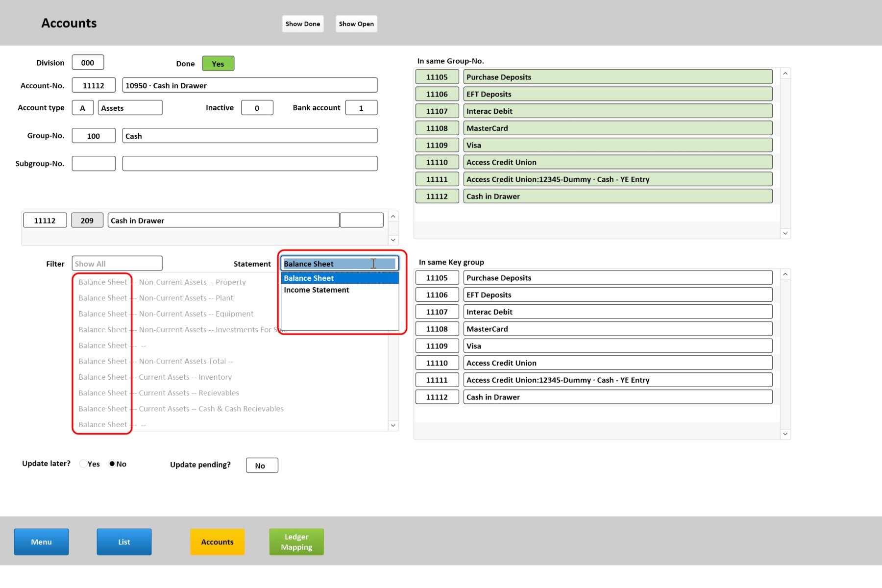Select Current Assets -- Recievables line

[159, 393]
